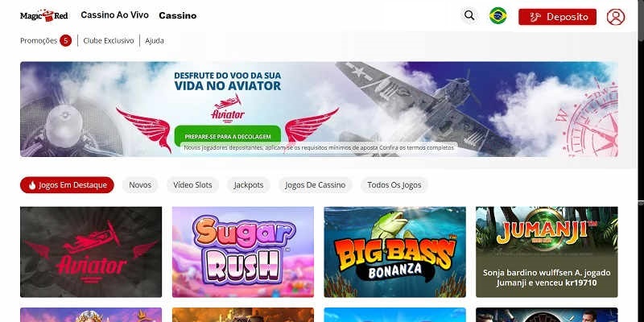Click the promotions count badge
Screen dimensions: 644x322
point(66,41)
